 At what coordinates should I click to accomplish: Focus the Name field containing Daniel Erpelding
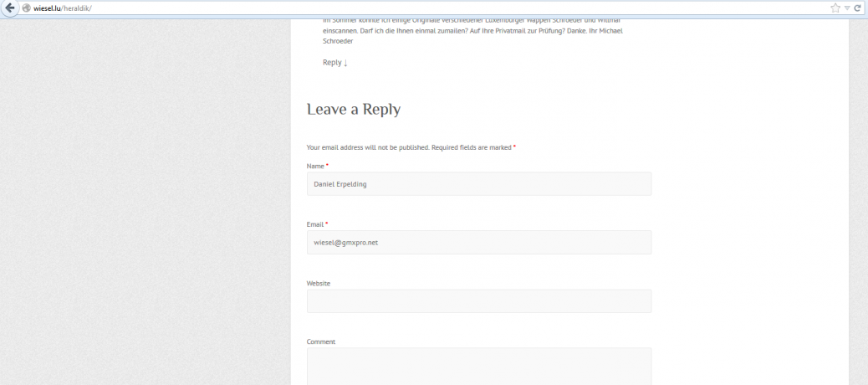click(x=478, y=184)
